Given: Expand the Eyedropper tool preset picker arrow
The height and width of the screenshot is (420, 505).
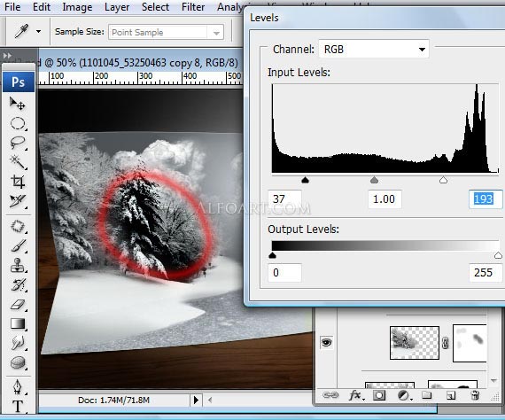Looking at the screenshot, I should [39, 32].
